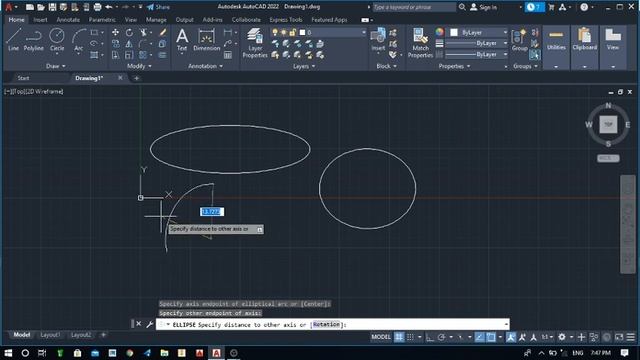640x360 pixels.
Task: Toggle the layer on/off lightbulb icon
Action: [275, 32]
